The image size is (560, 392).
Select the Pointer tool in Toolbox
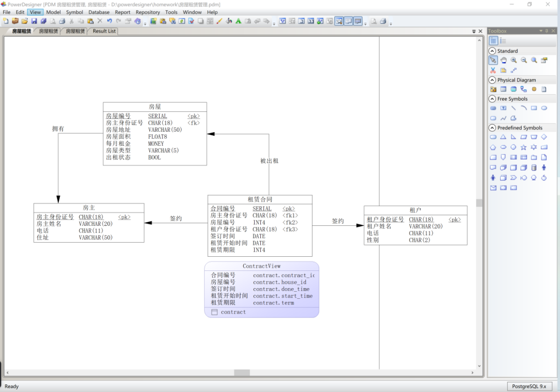click(493, 60)
